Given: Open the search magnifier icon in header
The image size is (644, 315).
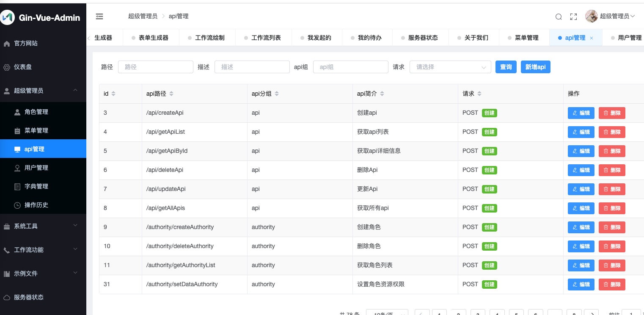Looking at the screenshot, I should click(x=559, y=17).
